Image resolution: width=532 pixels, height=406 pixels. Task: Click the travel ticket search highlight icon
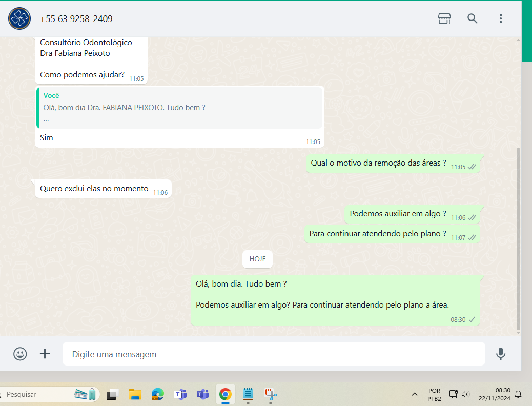[x=86, y=394]
